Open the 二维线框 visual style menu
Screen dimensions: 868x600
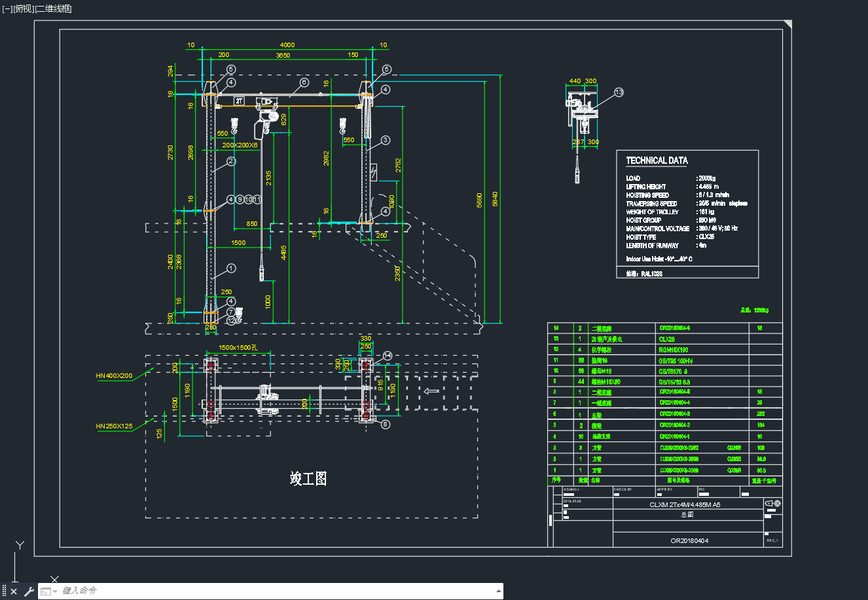click(53, 9)
